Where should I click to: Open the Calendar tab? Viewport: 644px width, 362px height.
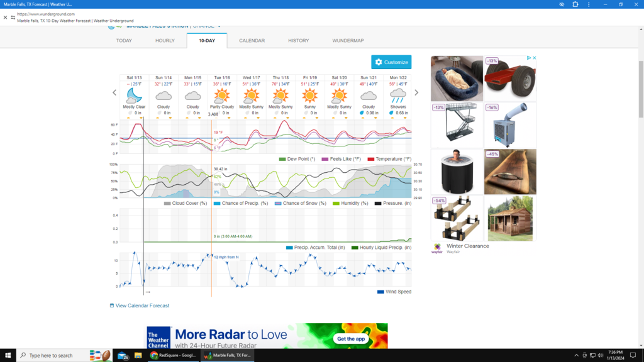(252, 41)
